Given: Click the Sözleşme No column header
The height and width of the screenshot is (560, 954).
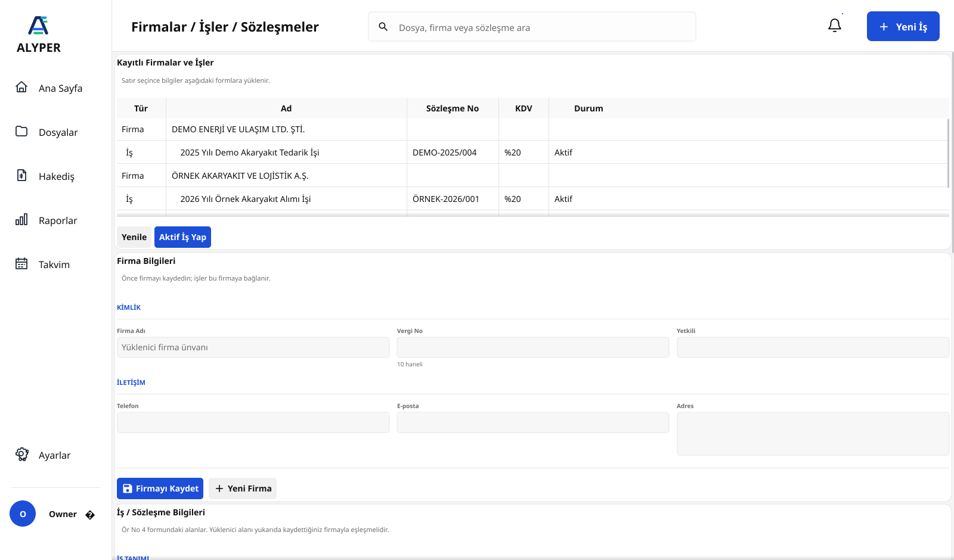Looking at the screenshot, I should [x=453, y=108].
